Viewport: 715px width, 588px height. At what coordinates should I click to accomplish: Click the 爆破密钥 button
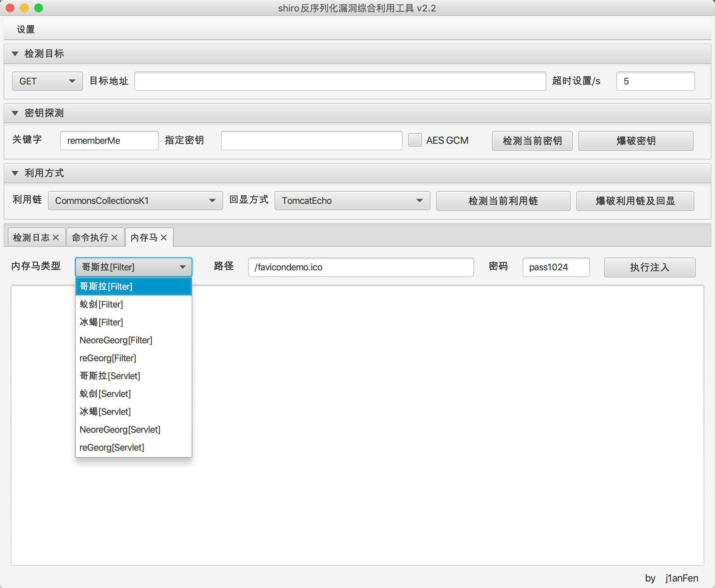636,141
